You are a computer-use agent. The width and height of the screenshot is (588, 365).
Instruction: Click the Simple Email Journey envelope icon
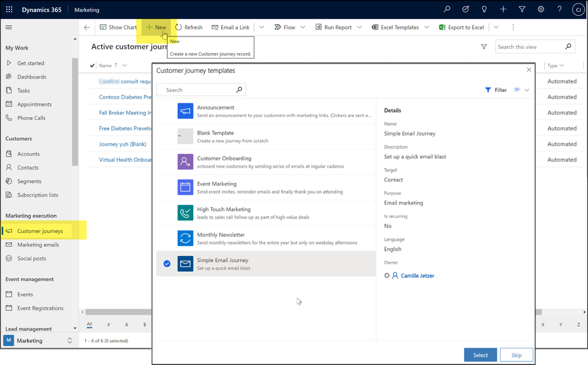click(x=185, y=264)
